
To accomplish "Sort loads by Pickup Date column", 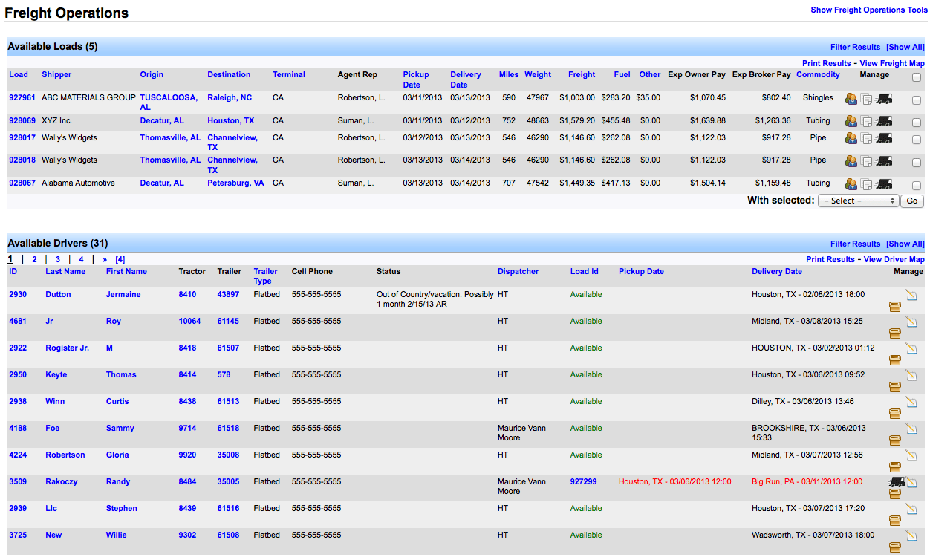I will pos(416,79).
